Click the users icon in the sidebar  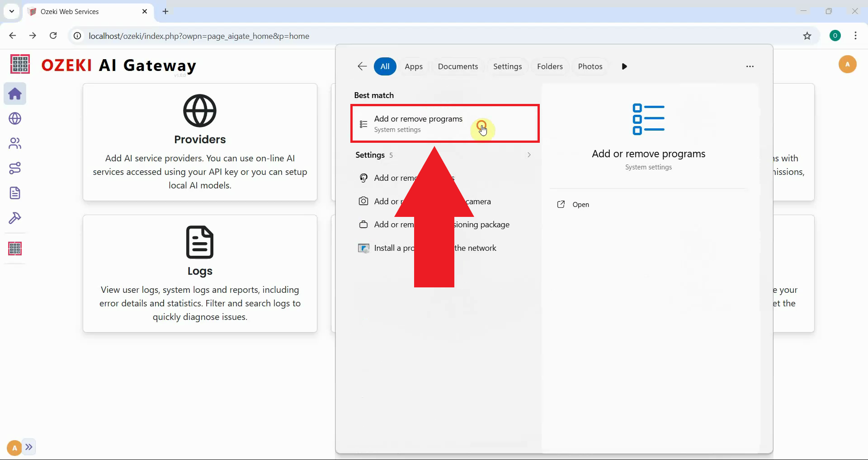point(15,143)
